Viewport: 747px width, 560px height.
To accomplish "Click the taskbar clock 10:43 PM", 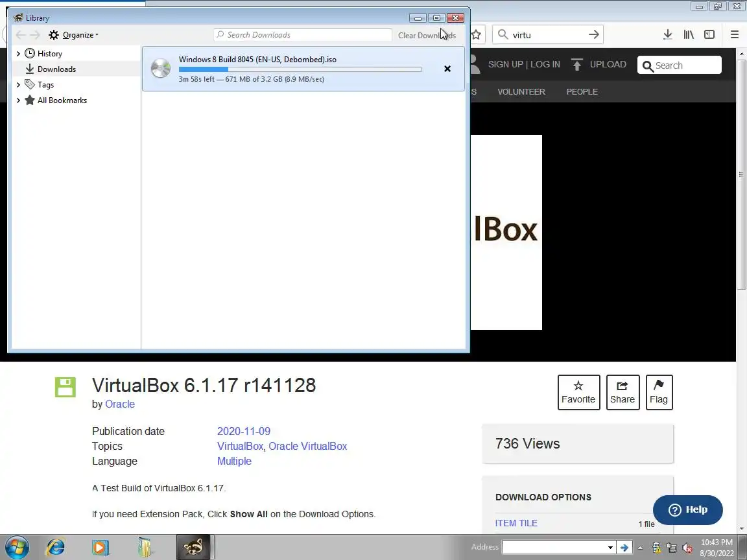I will click(x=717, y=542).
